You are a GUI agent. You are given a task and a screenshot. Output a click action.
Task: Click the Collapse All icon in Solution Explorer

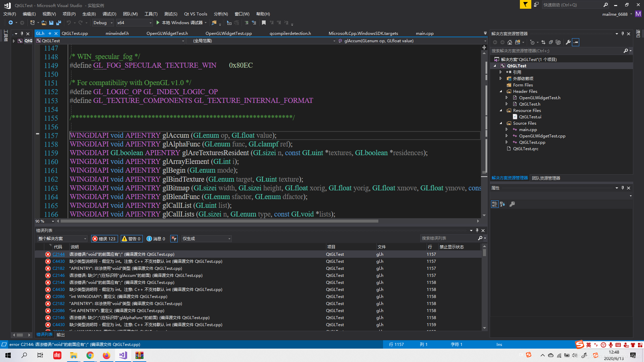(x=551, y=42)
